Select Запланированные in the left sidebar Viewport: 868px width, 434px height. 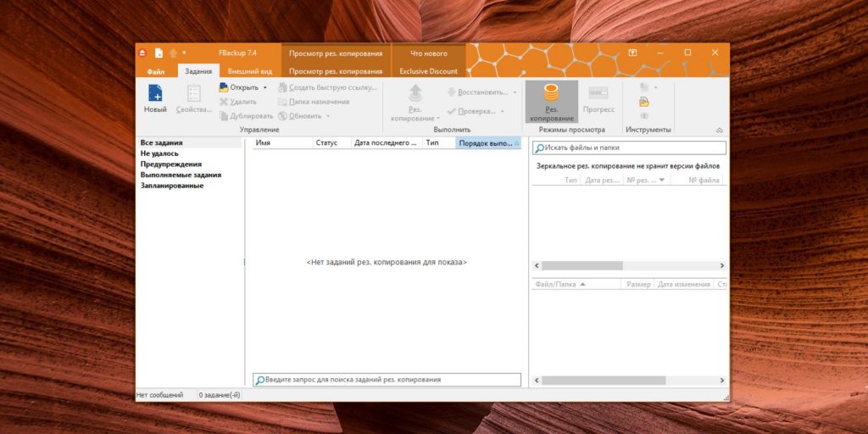pos(172,186)
